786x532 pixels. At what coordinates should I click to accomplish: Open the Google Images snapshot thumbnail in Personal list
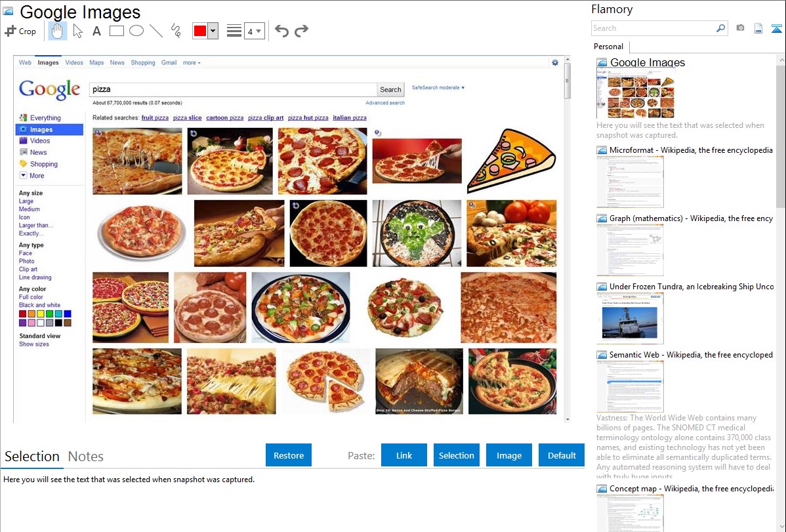(x=636, y=94)
